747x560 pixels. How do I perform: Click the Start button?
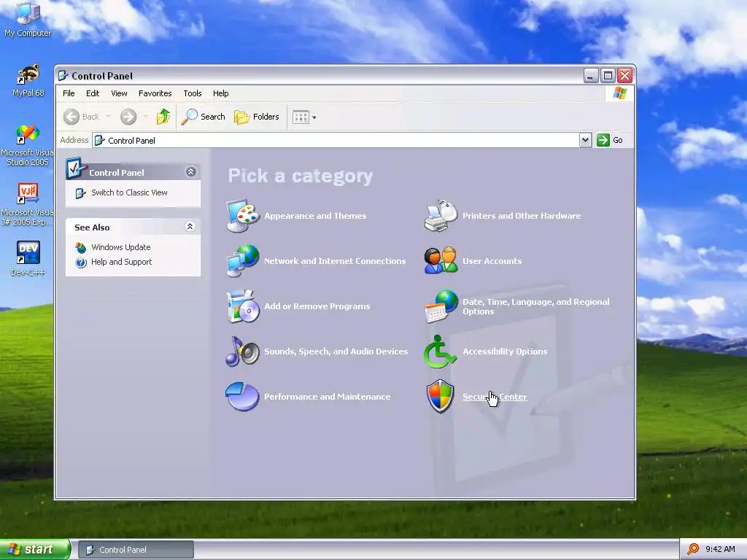[35, 549]
